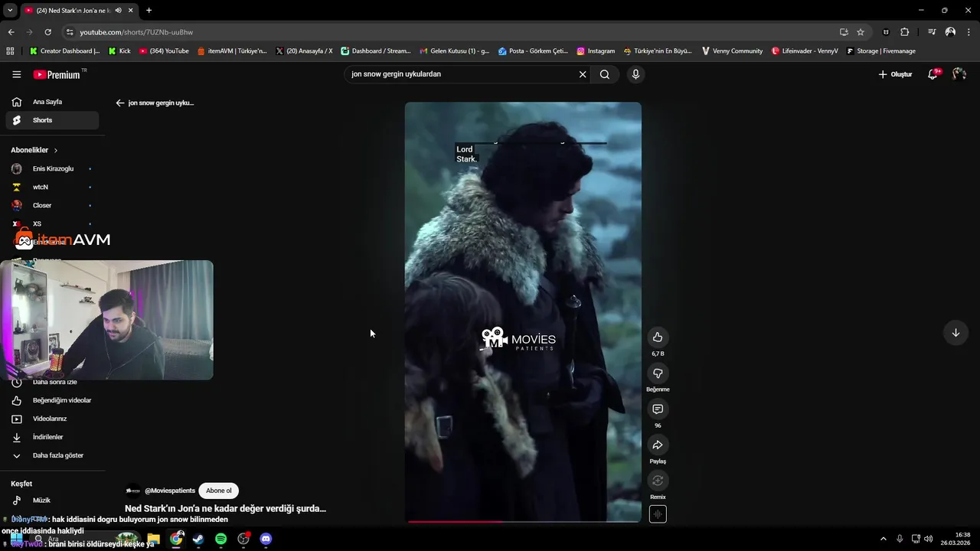The height and width of the screenshot is (551, 980).
Task: Open Venny Community bookmark
Action: pyautogui.click(x=732, y=51)
